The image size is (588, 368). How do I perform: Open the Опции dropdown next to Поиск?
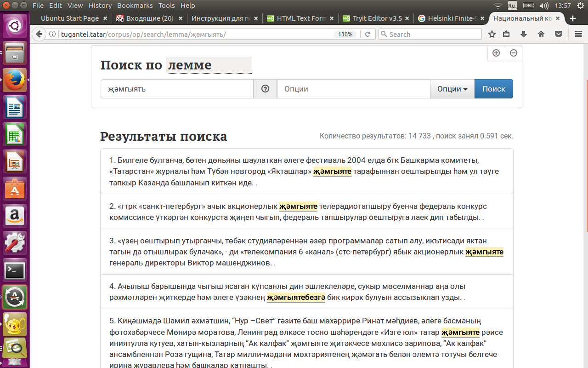click(452, 89)
